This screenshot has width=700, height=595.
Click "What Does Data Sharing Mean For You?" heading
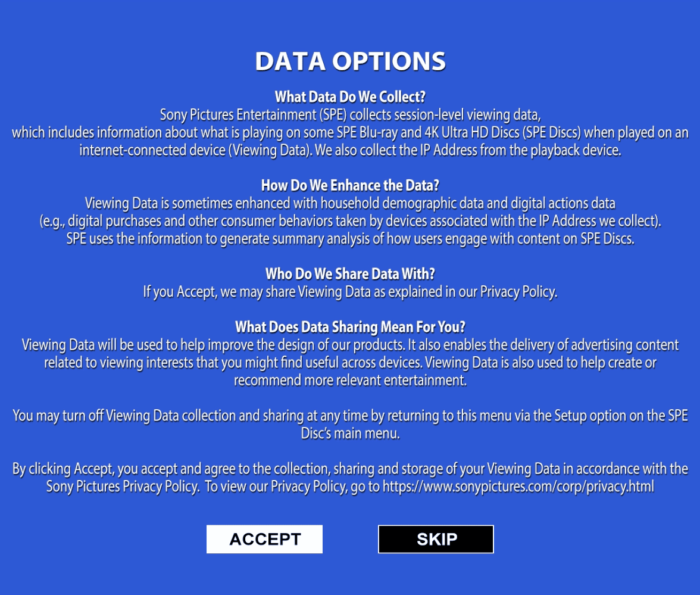click(x=350, y=327)
